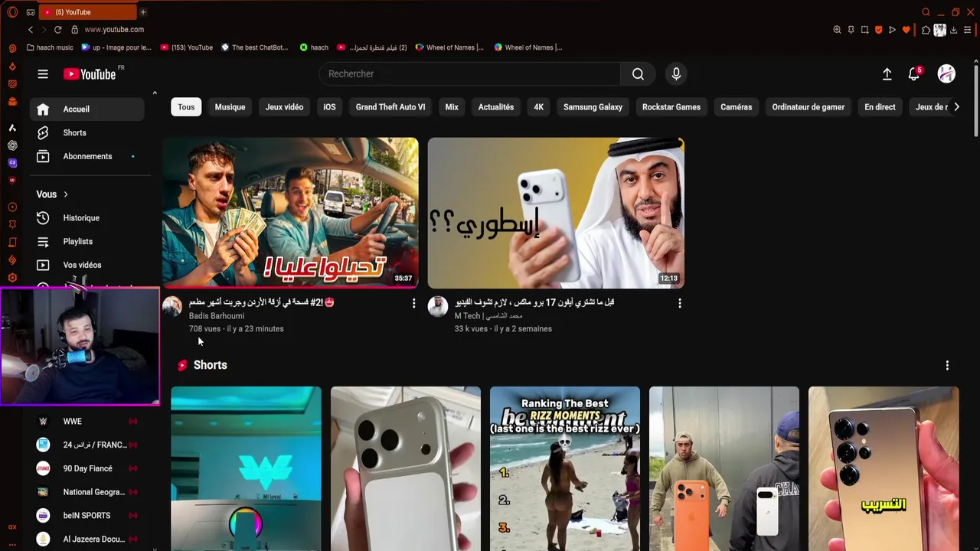
Task: Select the Musique filter chip
Action: click(230, 107)
